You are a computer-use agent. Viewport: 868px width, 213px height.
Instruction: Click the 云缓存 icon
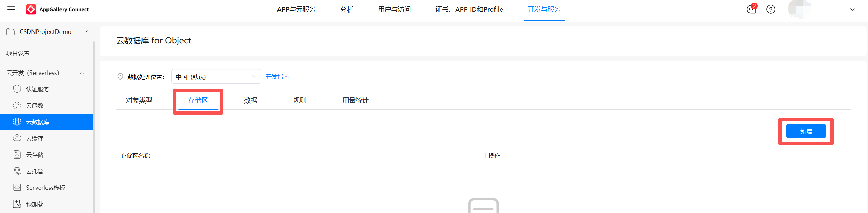pos(17,138)
